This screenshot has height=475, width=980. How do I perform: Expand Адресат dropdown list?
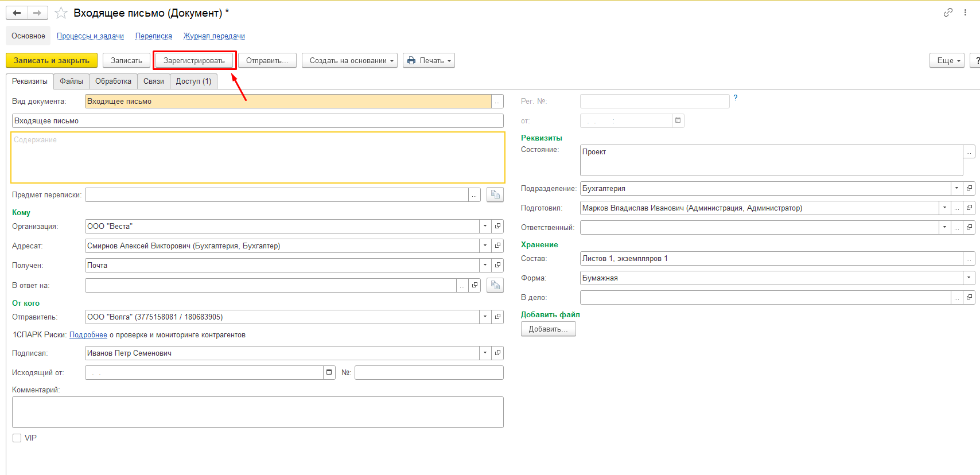485,246
